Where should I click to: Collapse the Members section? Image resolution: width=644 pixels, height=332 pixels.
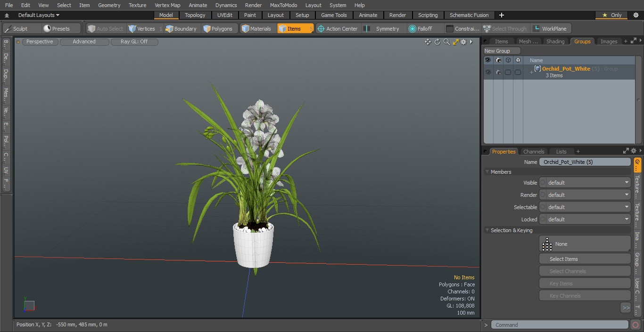(x=487, y=172)
